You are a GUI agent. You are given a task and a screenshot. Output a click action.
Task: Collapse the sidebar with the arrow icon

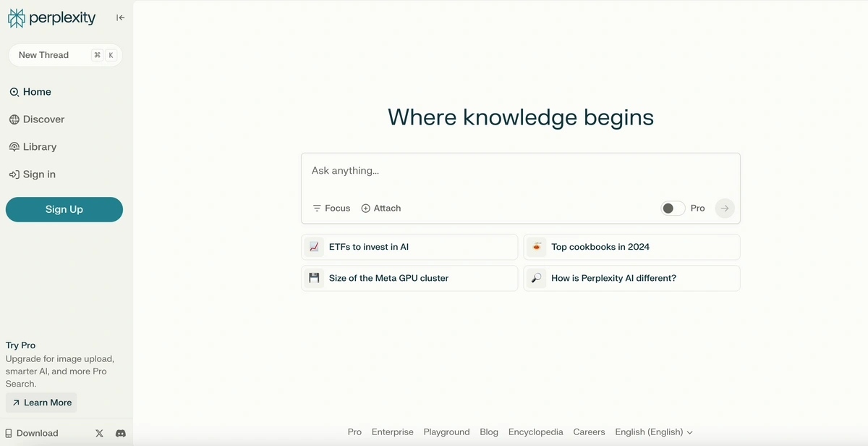120,18
